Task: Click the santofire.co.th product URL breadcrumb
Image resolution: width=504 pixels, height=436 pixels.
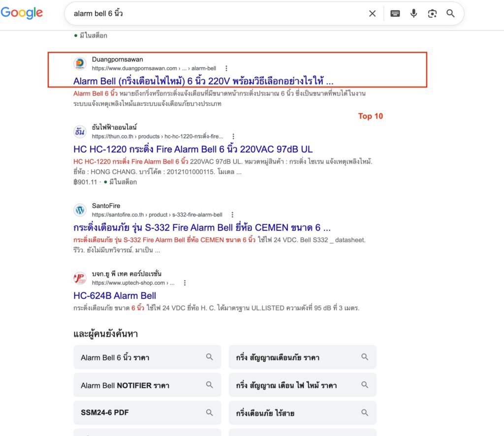Action: point(157,215)
